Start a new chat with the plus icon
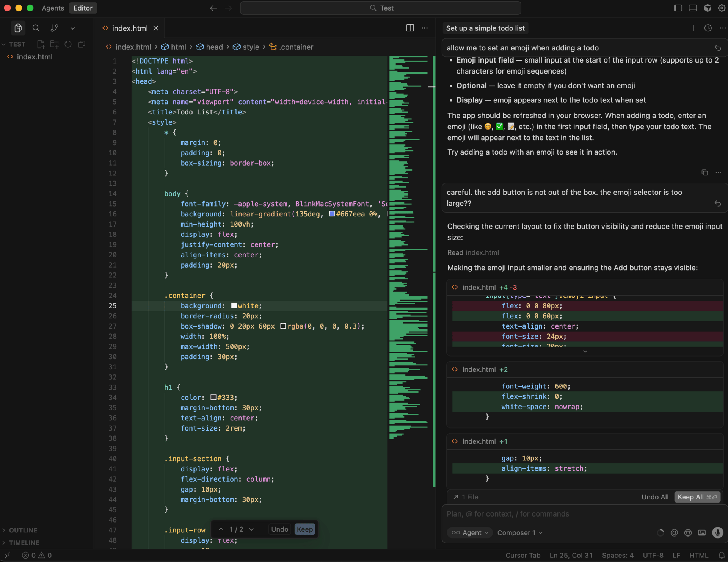 click(x=693, y=28)
